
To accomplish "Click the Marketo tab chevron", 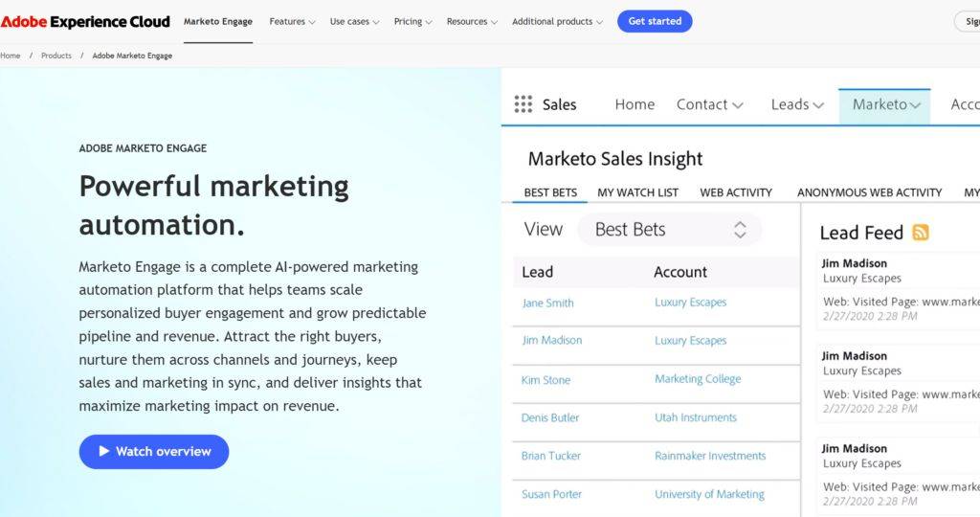I will pyautogui.click(x=916, y=105).
